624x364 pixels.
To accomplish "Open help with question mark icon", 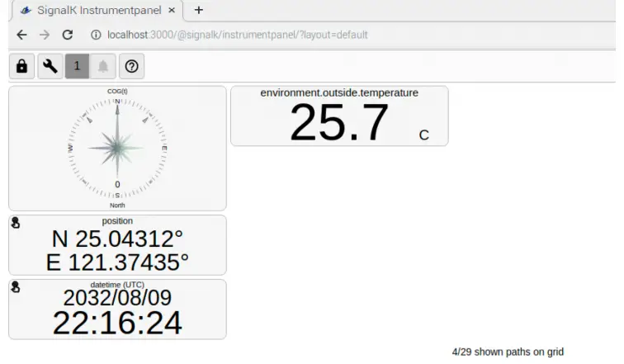I will pyautogui.click(x=132, y=66).
